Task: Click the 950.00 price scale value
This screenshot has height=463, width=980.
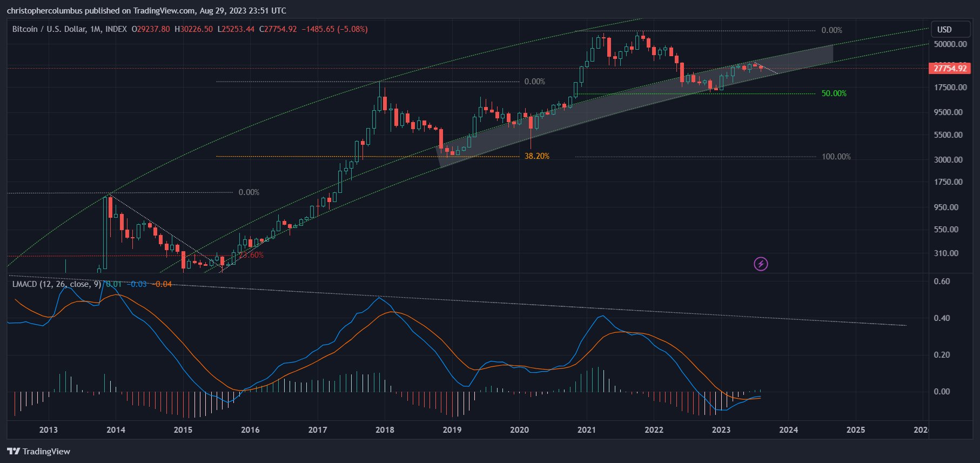Action: pos(946,207)
